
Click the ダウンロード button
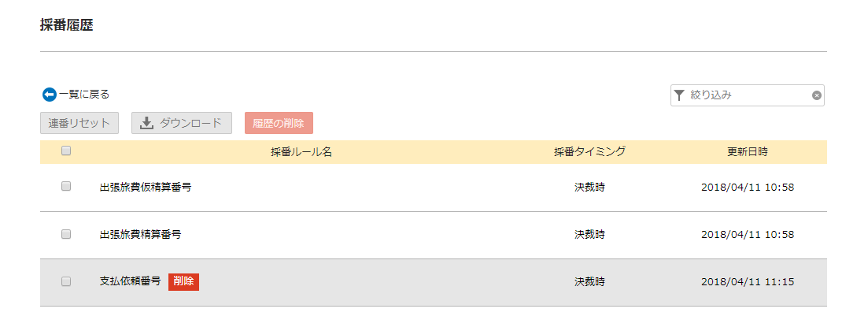182,123
